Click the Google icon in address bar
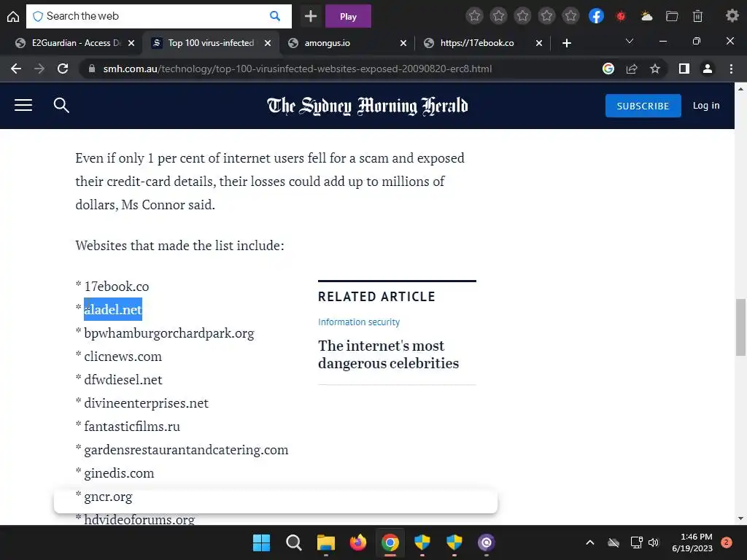This screenshot has width=747, height=560. click(x=608, y=69)
